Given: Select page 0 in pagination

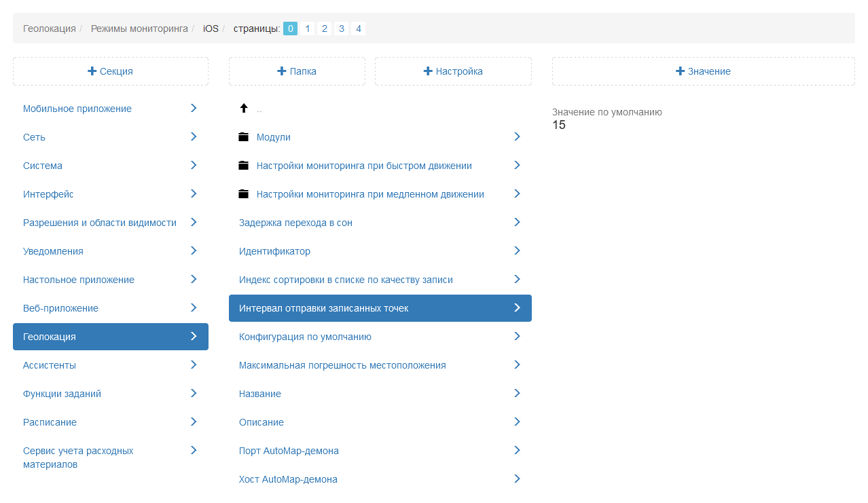Looking at the screenshot, I should click(290, 29).
